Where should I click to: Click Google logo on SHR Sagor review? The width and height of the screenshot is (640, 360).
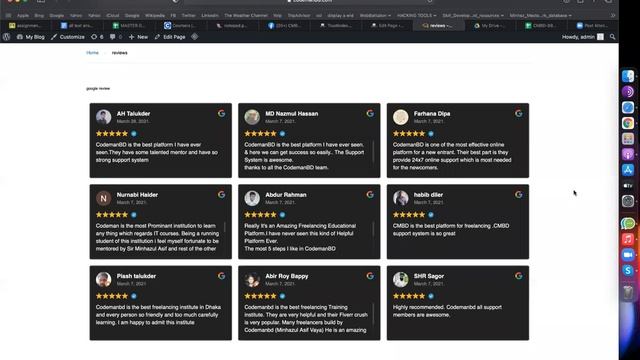[x=518, y=276]
